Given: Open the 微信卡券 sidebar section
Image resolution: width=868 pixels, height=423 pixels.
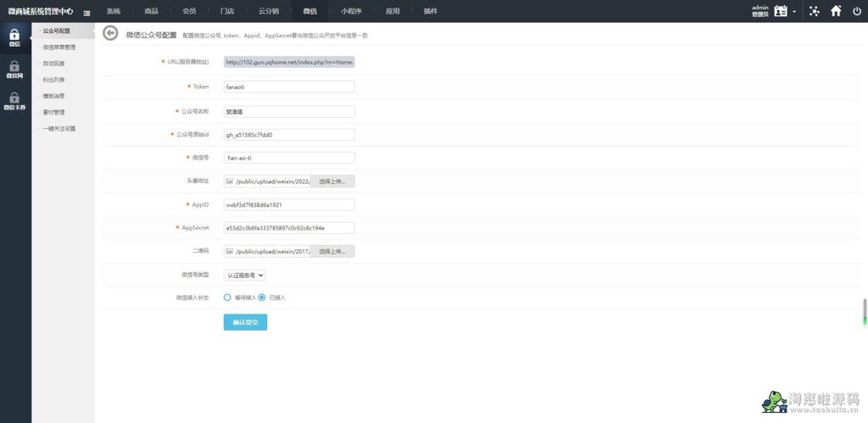Looking at the screenshot, I should pyautogui.click(x=15, y=102).
